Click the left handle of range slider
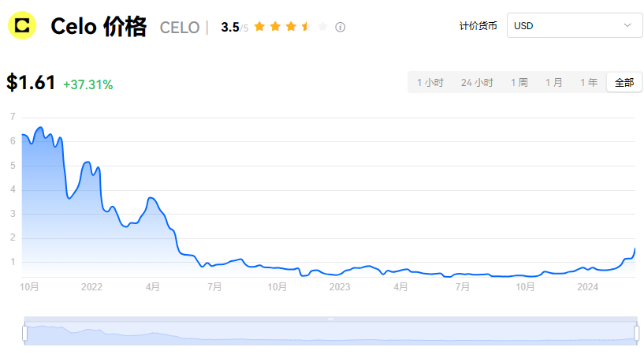 tap(25, 333)
